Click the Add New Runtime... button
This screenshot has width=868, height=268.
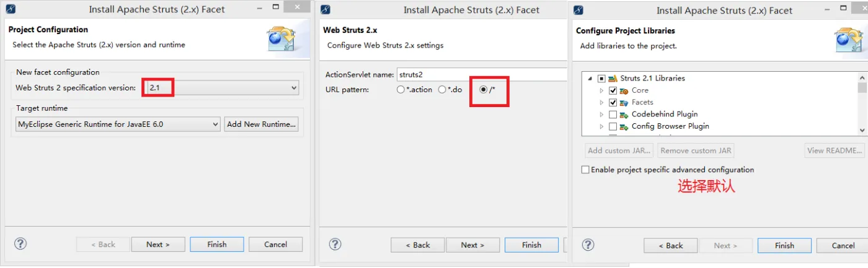coord(262,124)
